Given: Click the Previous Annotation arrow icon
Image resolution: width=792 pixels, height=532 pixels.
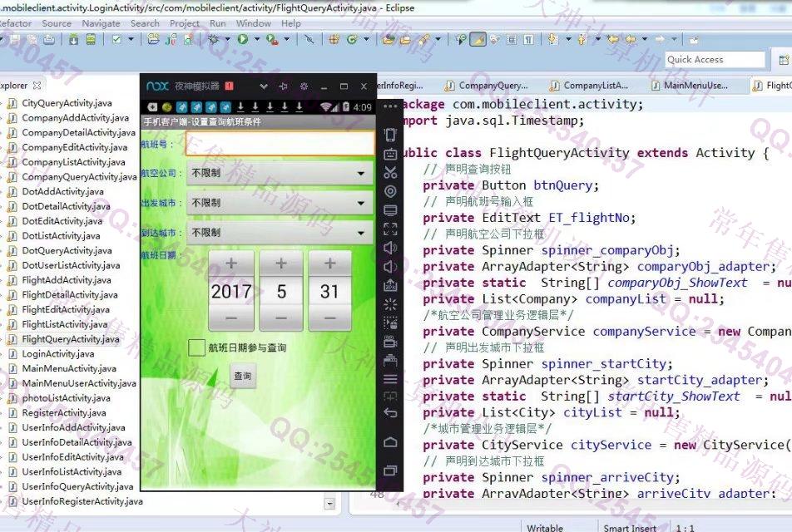Looking at the screenshot, I should tap(582, 39).
